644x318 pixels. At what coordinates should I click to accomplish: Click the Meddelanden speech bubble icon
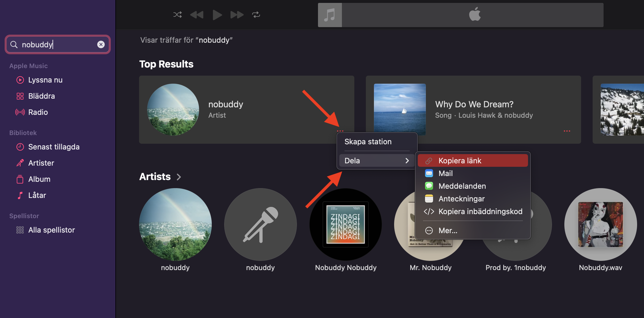(429, 186)
